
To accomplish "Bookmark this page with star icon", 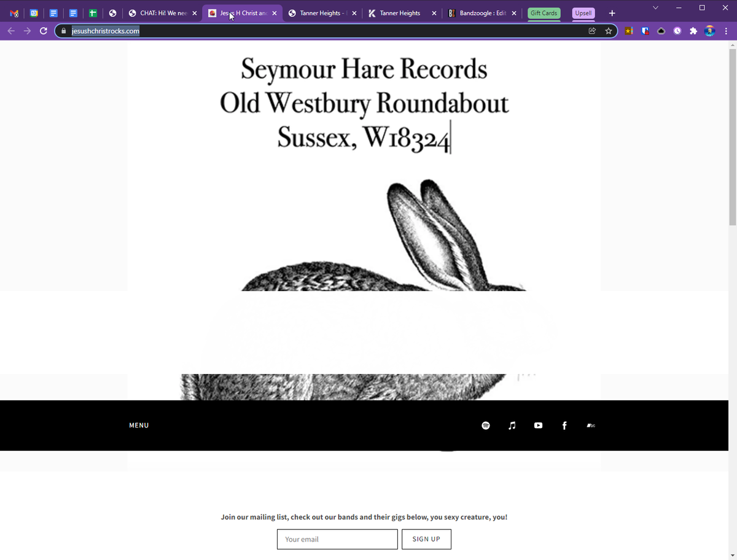I will click(x=609, y=31).
